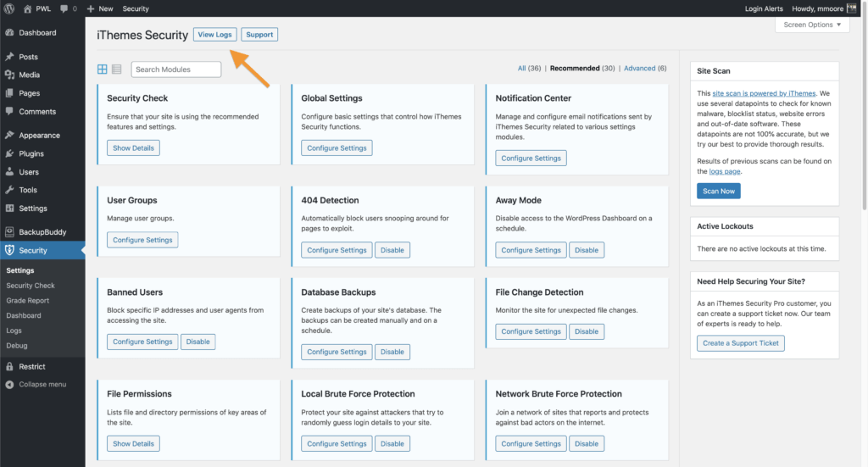Viewport: 868px width, 467px height.
Task: Click the Users person icon
Action: [x=9, y=171]
